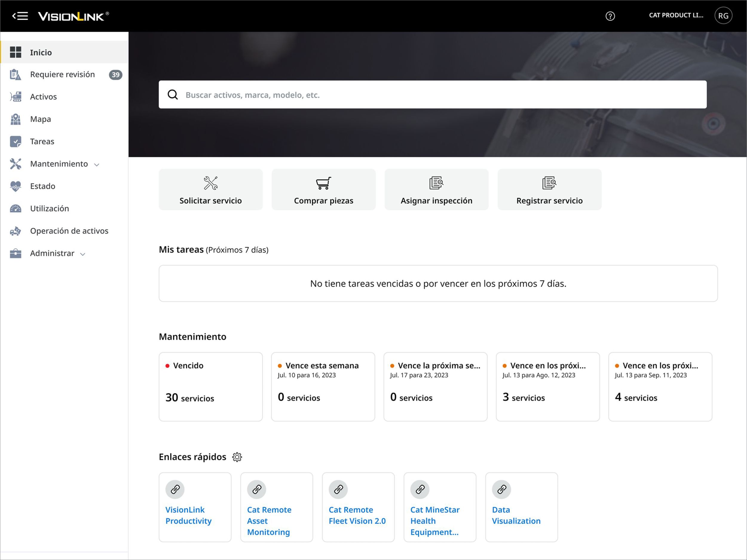This screenshot has height=560, width=747.
Task: Collapse the sidebar with hamburger arrow icon
Action: [x=20, y=16]
